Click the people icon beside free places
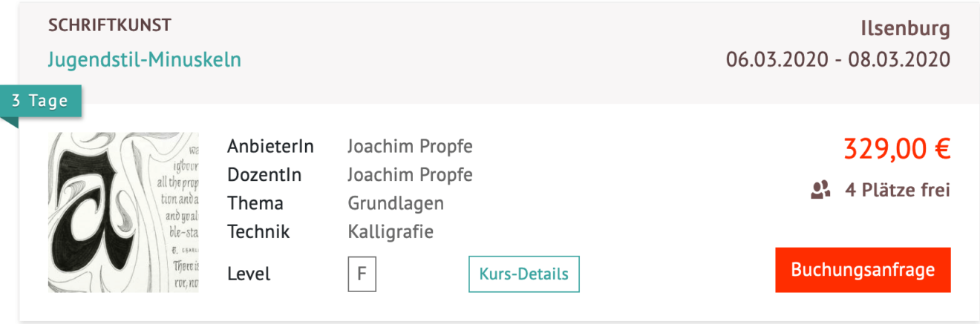This screenshot has height=324, width=980. [x=820, y=191]
